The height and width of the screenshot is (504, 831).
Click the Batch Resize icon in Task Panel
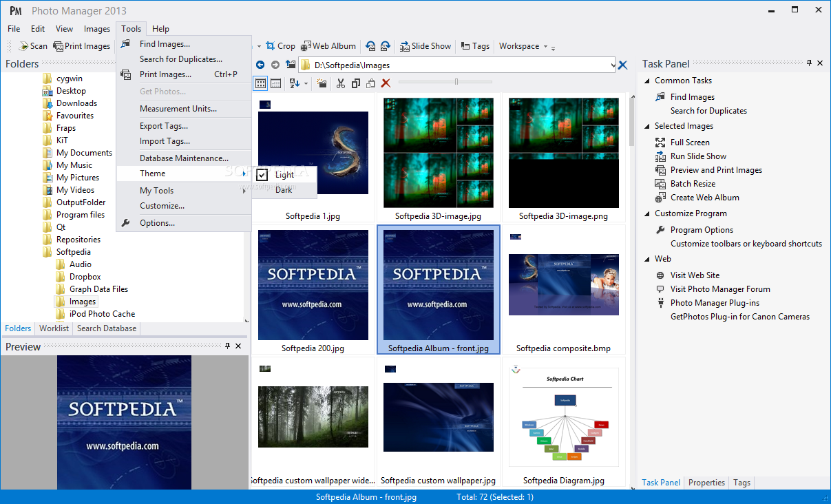point(660,184)
